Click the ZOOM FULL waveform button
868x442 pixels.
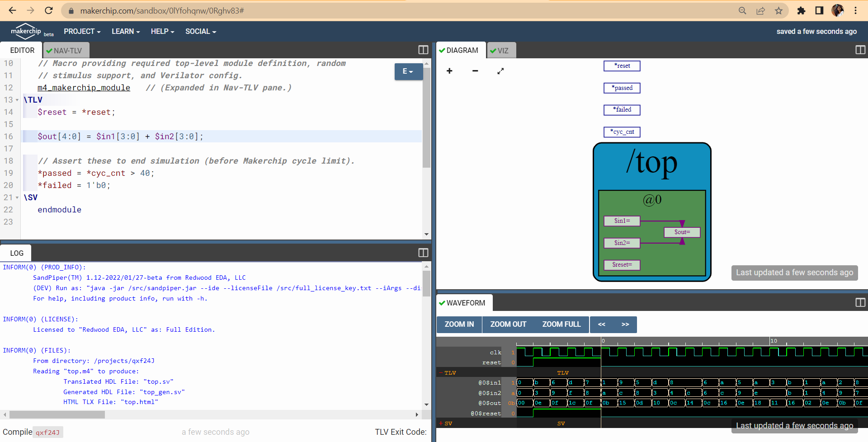click(561, 324)
